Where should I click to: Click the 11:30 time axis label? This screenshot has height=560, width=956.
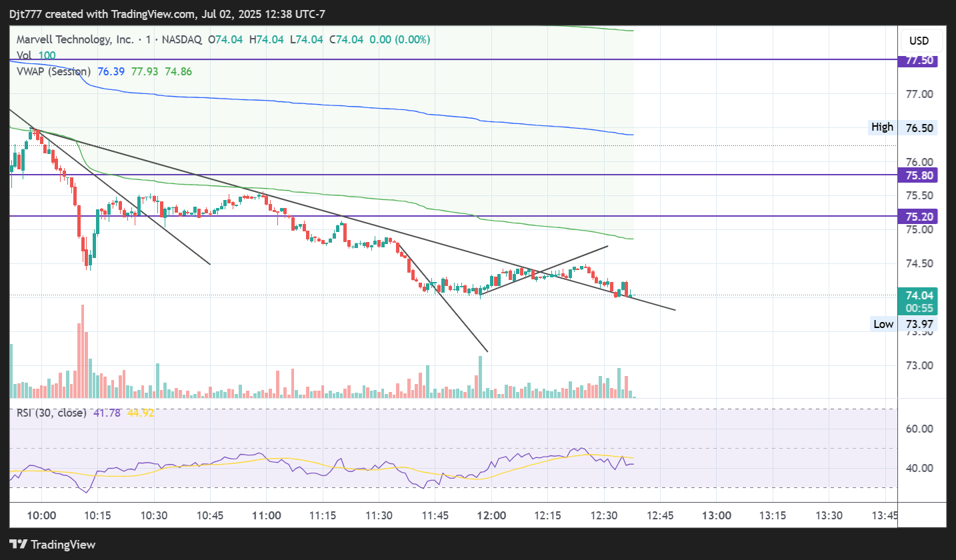click(379, 515)
